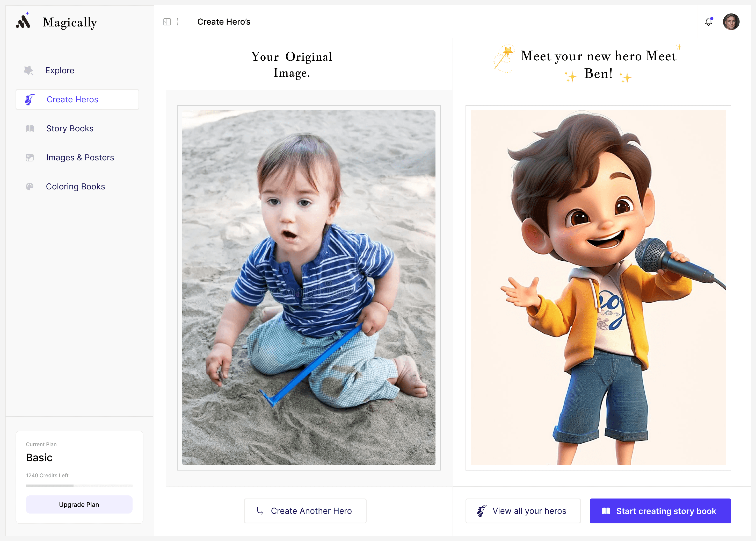The image size is (756, 541).
Task: Click the Coloring Books palette icon
Action: pos(30,187)
